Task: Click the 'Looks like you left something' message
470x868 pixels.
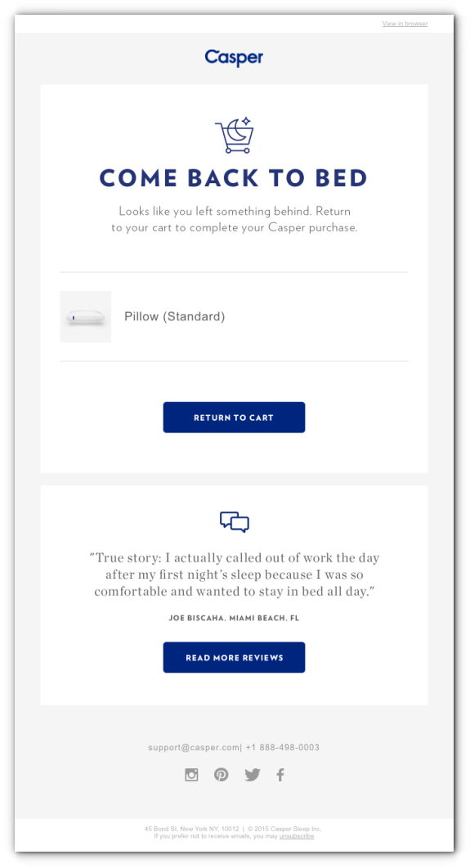Action: point(235,219)
